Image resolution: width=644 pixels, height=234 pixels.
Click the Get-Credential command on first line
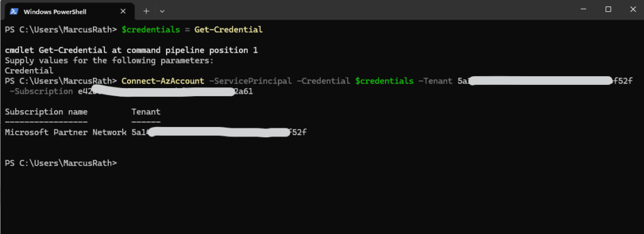click(228, 30)
